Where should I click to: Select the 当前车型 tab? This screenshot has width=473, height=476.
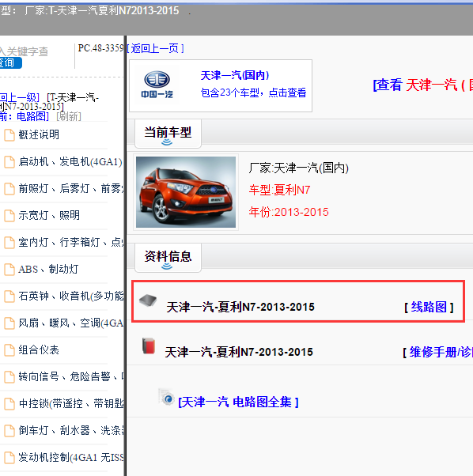tap(168, 134)
